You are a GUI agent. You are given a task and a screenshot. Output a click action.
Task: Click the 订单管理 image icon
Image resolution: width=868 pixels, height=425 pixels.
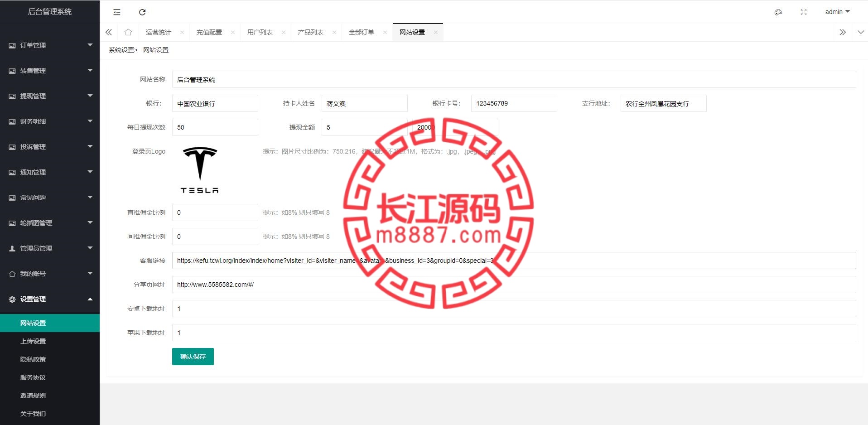pyautogui.click(x=12, y=45)
